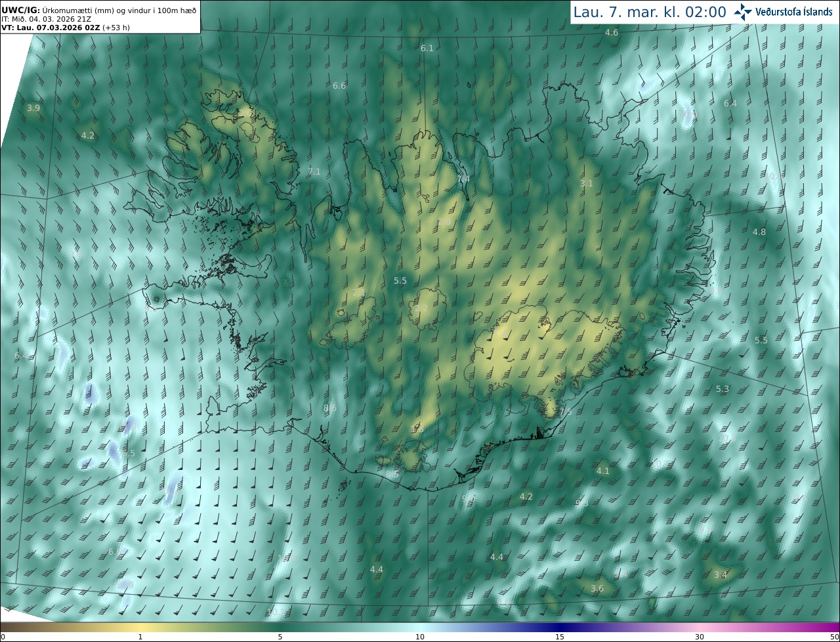
Task: Click the '7.5' value on the map
Action: [x=566, y=412]
